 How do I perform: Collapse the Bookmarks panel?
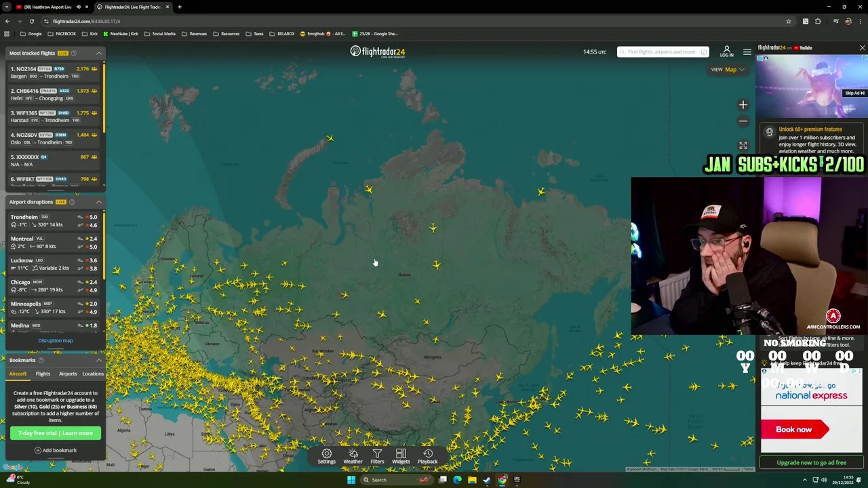[x=99, y=360]
